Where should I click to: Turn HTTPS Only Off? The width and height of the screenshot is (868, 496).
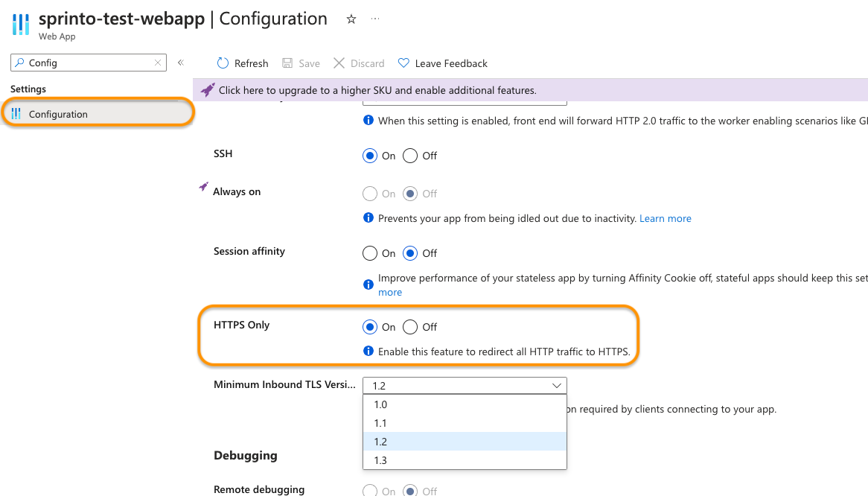(410, 327)
